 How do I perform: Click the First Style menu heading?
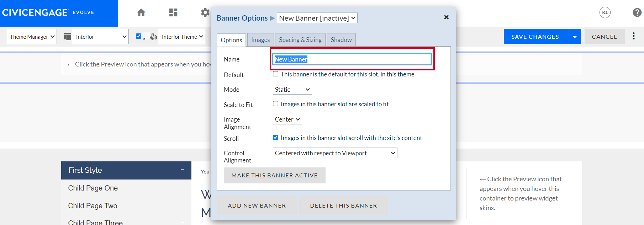pos(85,170)
